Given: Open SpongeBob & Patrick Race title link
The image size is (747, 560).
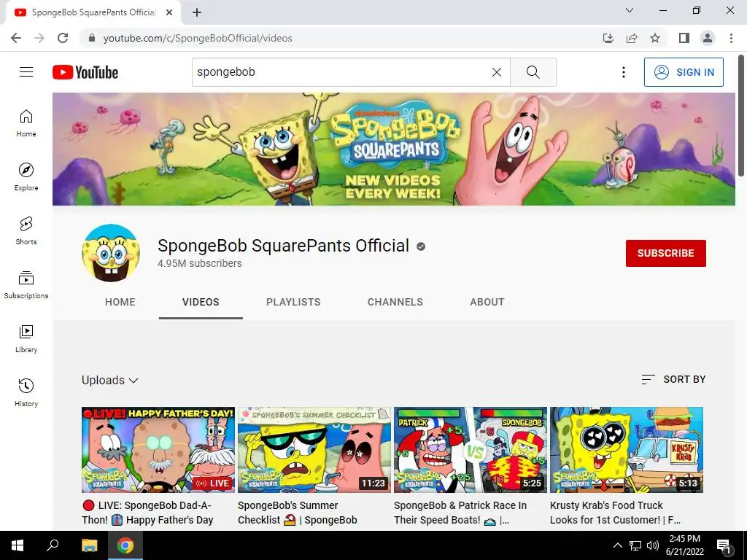Looking at the screenshot, I should pyautogui.click(x=460, y=513).
